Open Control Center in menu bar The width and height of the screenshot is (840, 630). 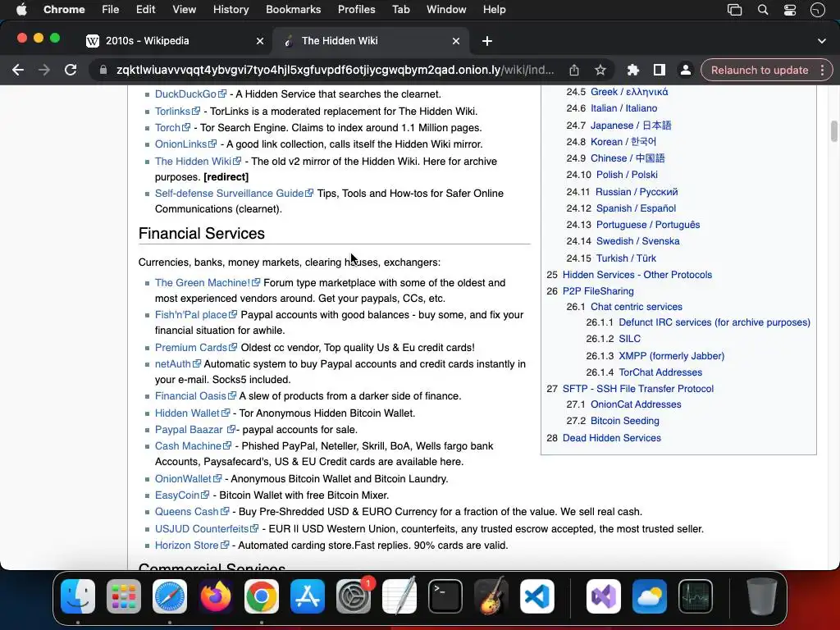point(790,10)
